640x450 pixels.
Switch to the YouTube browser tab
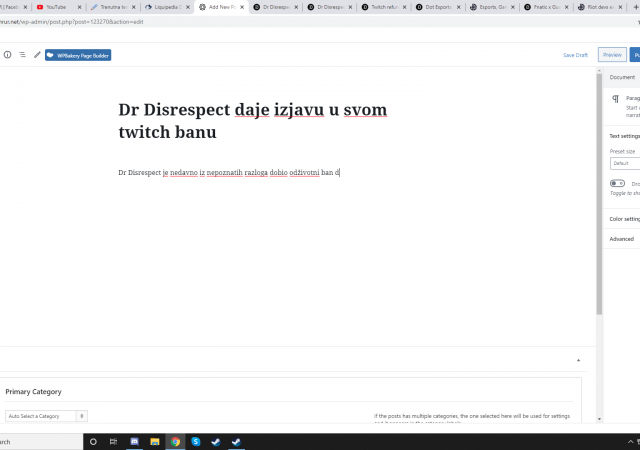click(x=56, y=6)
